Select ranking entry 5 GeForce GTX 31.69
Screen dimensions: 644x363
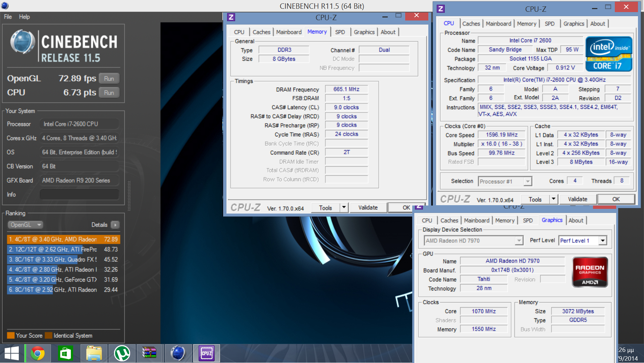click(x=63, y=280)
